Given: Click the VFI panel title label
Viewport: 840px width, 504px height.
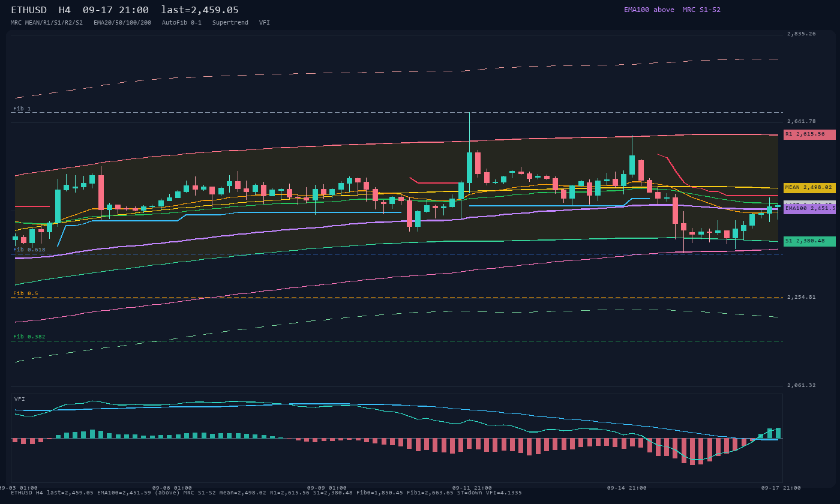Looking at the screenshot, I should click(20, 399).
